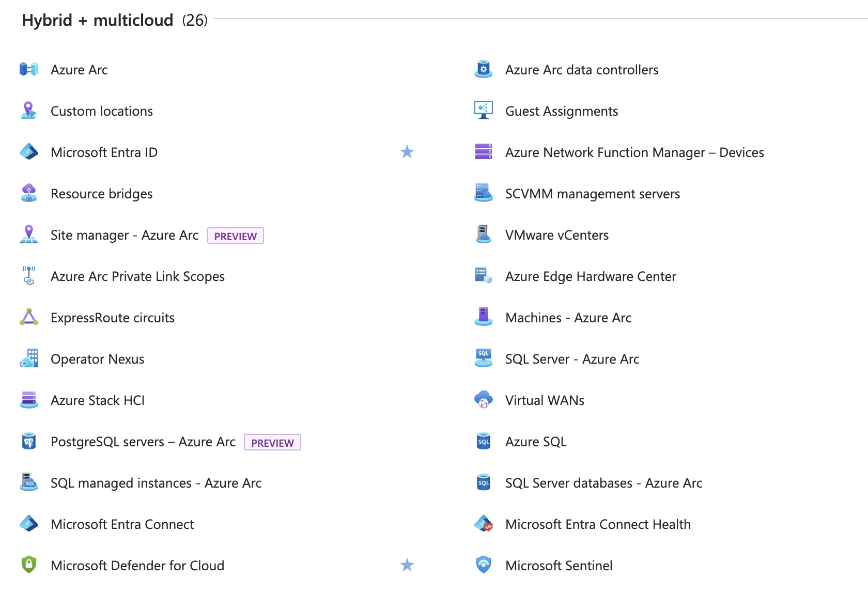Click the Machines - Azure Arc icon
The image size is (868, 593).
(484, 317)
